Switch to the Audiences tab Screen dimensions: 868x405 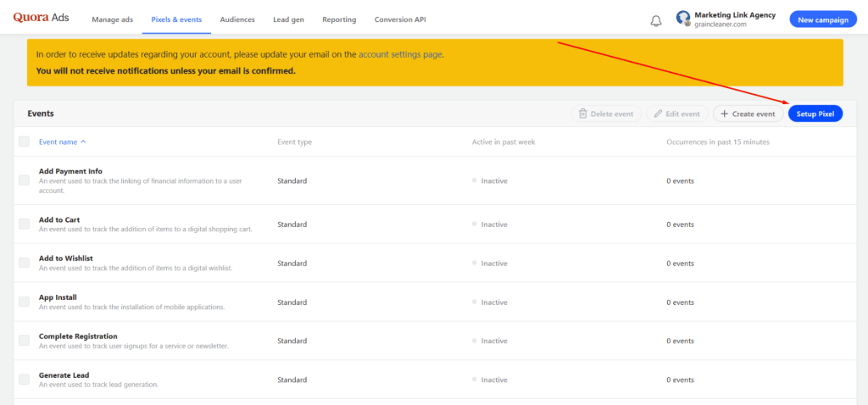click(237, 19)
